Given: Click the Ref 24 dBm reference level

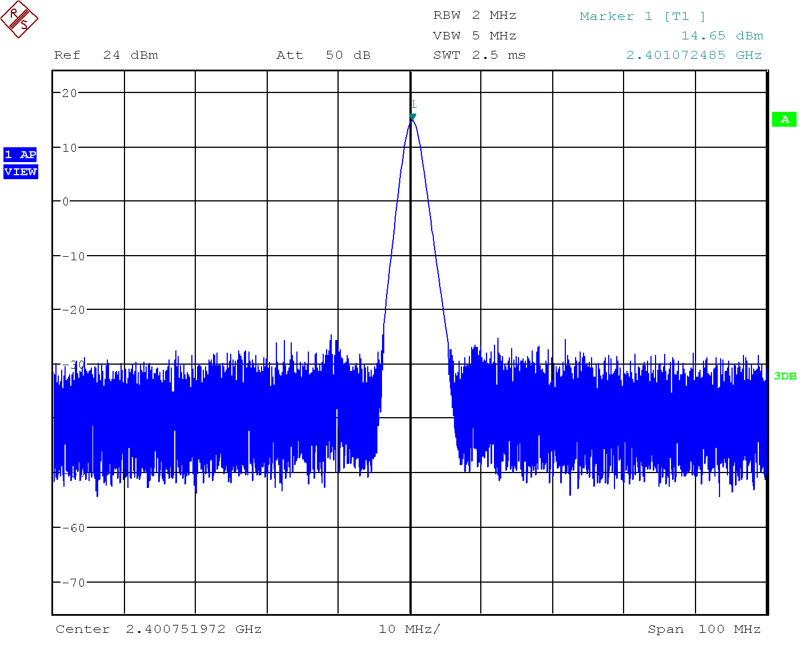Looking at the screenshot, I should [x=106, y=55].
